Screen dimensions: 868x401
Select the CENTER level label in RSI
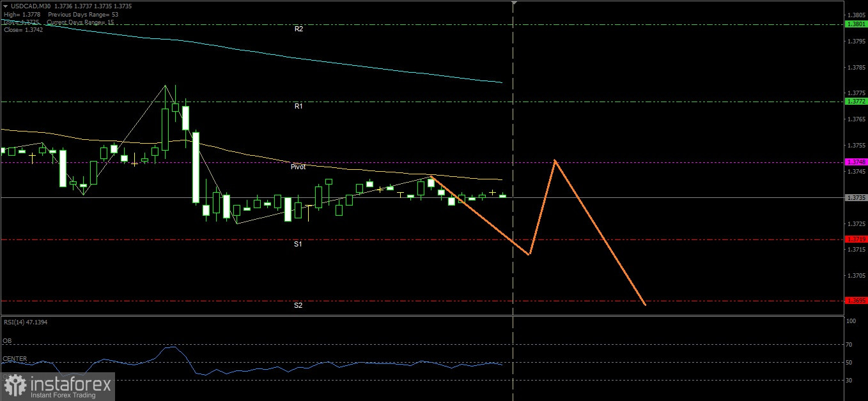click(15, 359)
